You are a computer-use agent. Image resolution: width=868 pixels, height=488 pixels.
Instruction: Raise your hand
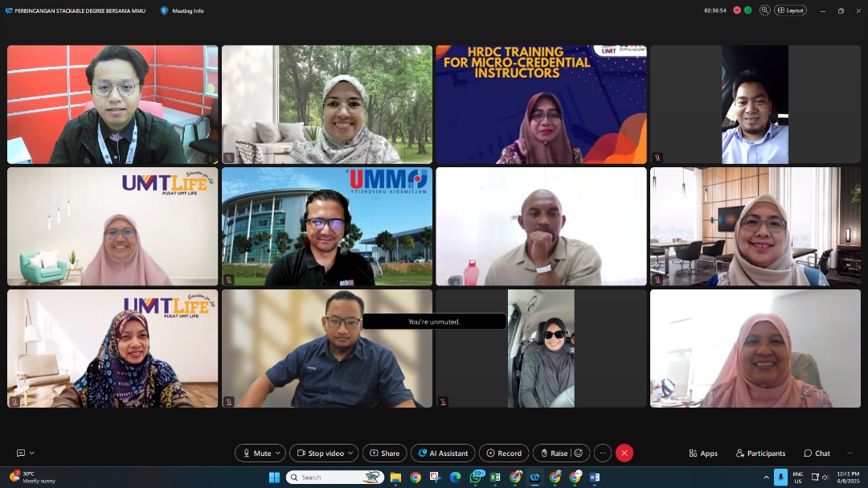click(553, 453)
